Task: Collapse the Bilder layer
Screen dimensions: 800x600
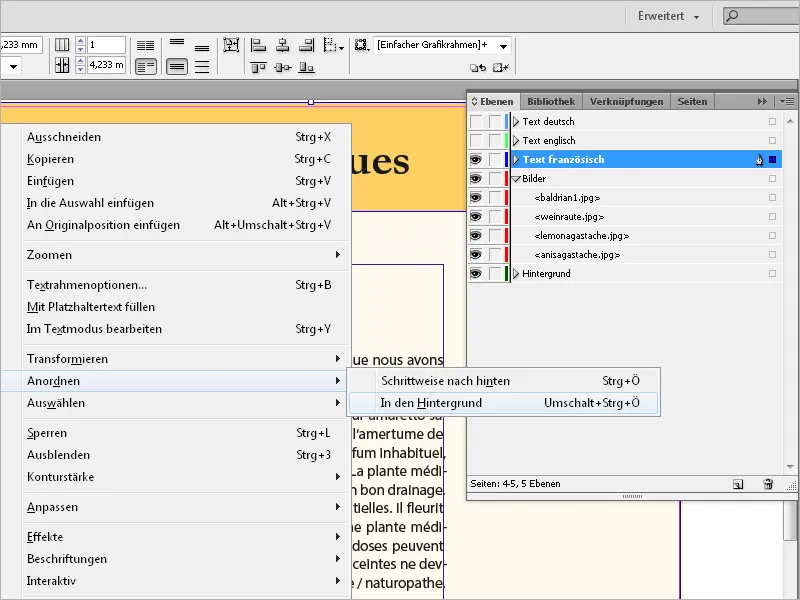Action: click(516, 179)
